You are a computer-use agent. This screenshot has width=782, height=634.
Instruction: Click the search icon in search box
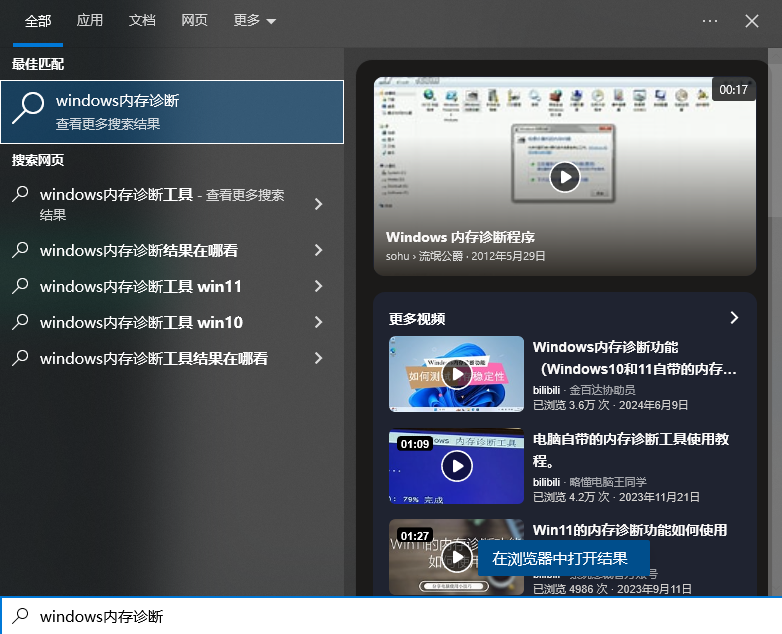point(20,616)
